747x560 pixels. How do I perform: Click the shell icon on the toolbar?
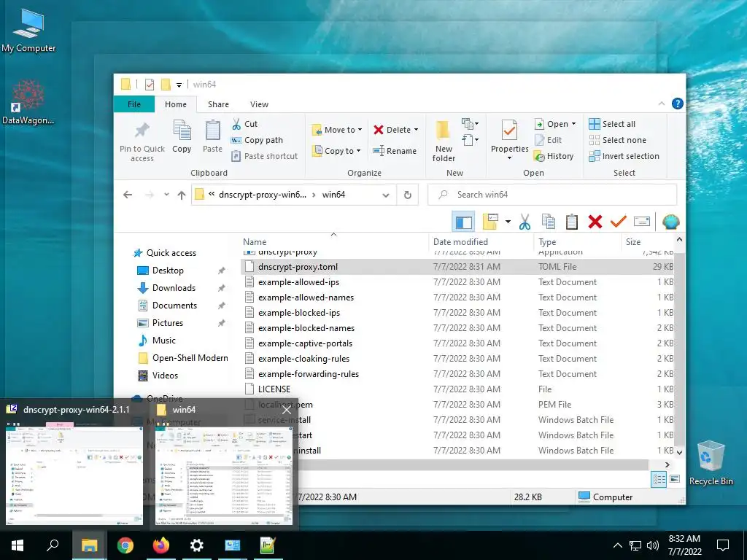click(671, 222)
